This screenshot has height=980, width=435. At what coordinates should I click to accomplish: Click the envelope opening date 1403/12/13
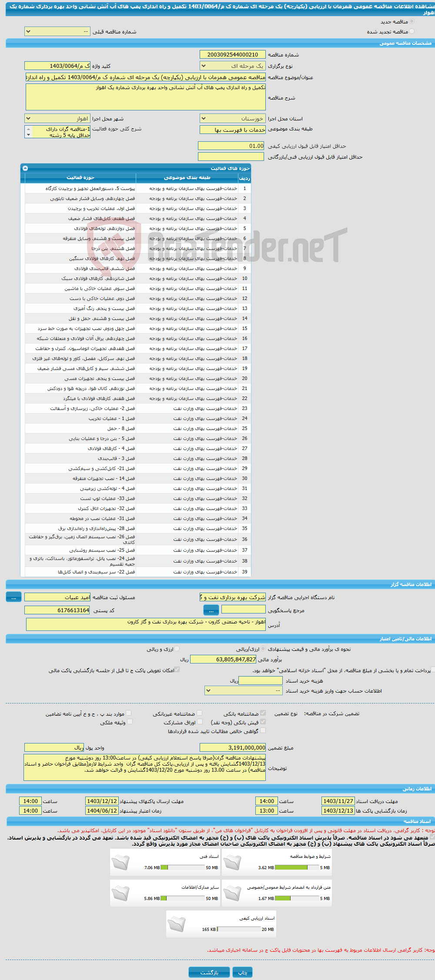(x=338, y=810)
